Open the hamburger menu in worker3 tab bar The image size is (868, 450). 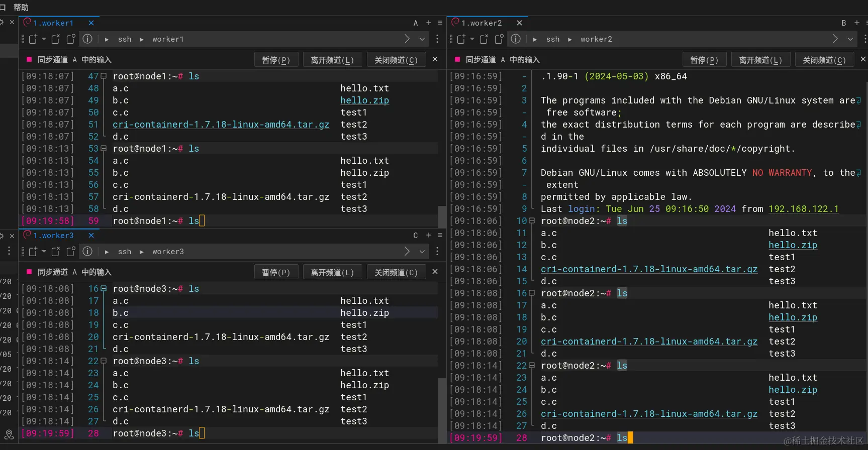(440, 236)
